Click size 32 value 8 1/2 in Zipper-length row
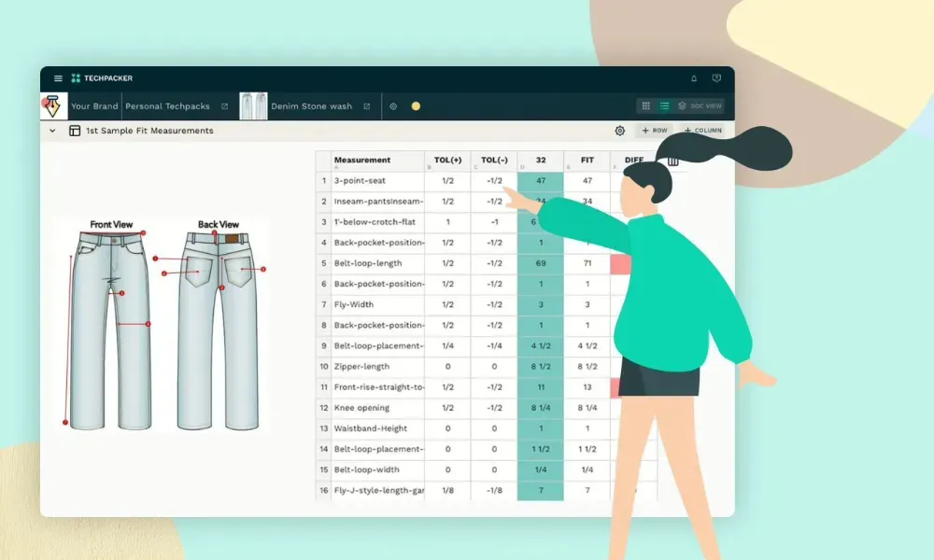 pos(540,367)
